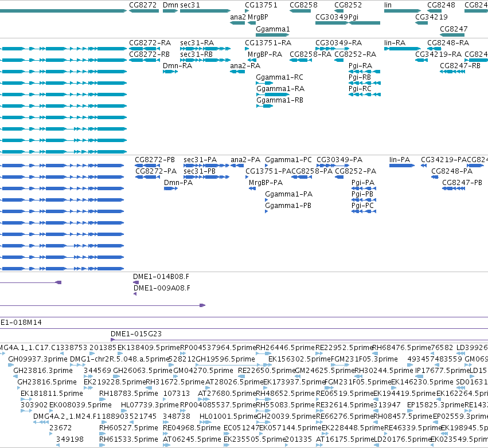The height and width of the screenshot is (448, 488).
Task: Click the CG8272-PB protein label
Action: pyautogui.click(x=155, y=160)
